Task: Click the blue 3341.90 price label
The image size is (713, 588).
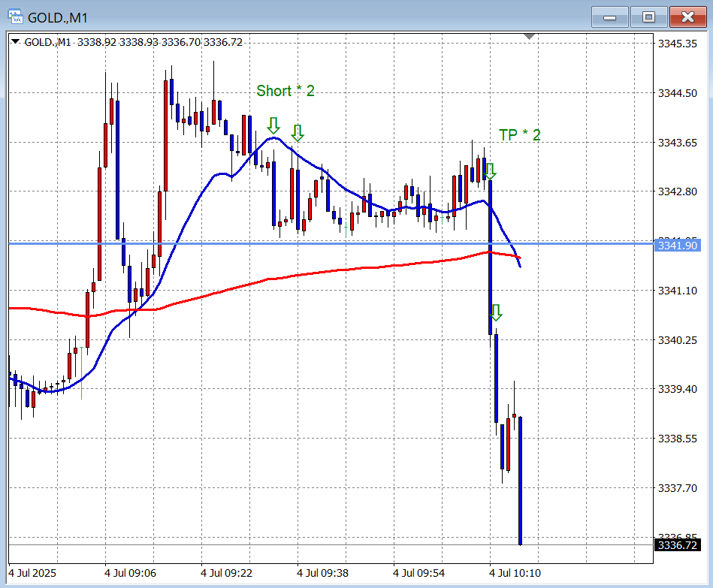Action: (677, 246)
